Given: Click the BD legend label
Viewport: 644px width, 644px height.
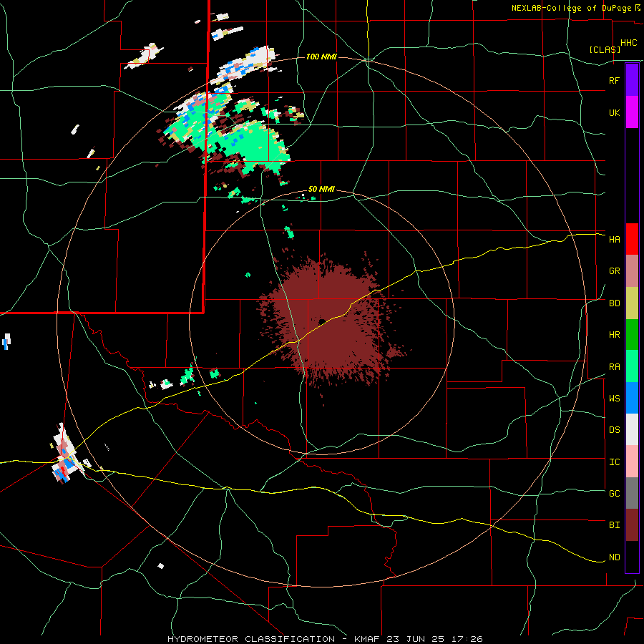Looking at the screenshot, I should 614,303.
